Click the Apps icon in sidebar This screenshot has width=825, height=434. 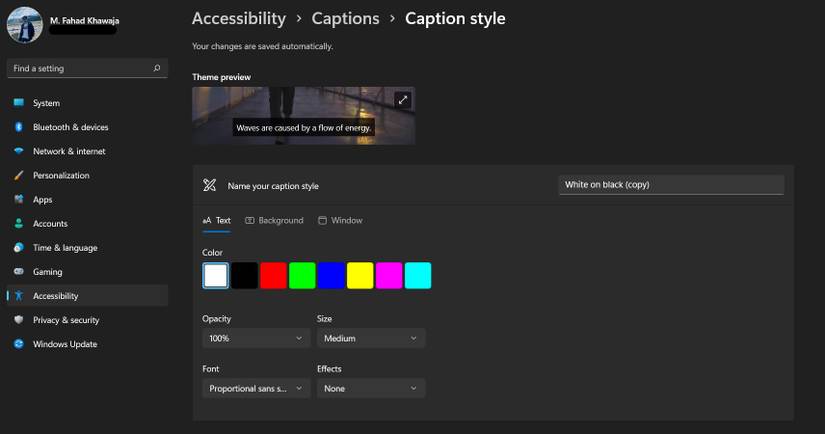coord(19,199)
